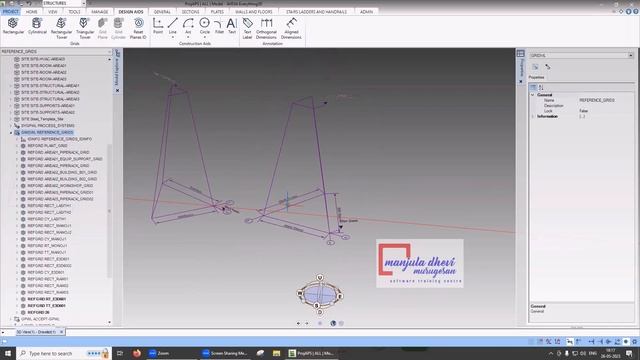Select REFGRD AREA01_PIPERACK_GRID tree item
The image size is (640, 360).
coord(58,152)
